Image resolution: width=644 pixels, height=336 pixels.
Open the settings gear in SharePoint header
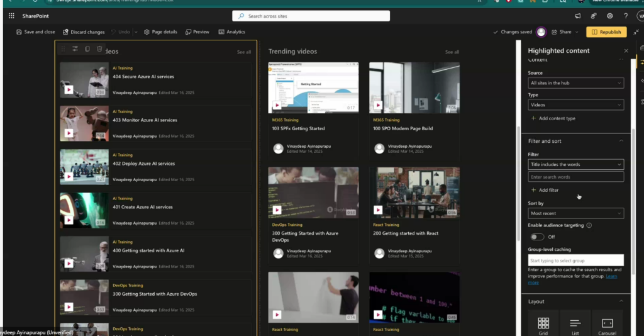(609, 16)
